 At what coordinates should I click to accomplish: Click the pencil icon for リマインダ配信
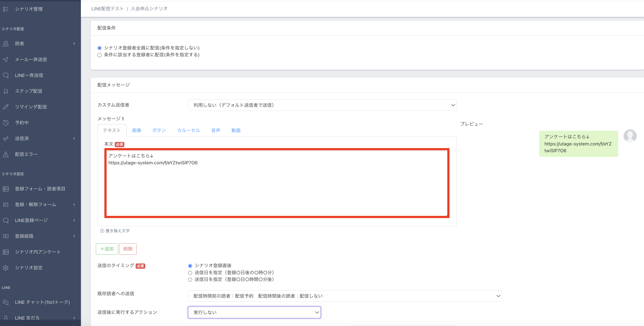(6, 107)
